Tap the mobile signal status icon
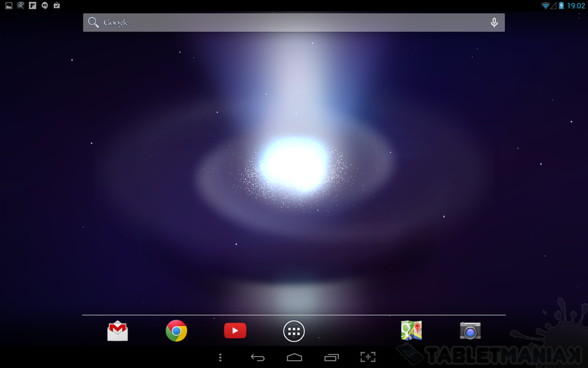Viewport: 588px width, 368px height. [553, 6]
